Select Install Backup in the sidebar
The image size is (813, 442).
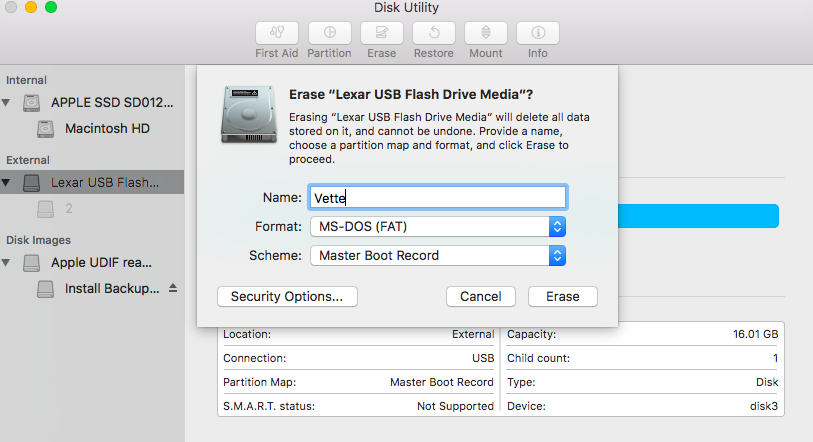point(112,289)
